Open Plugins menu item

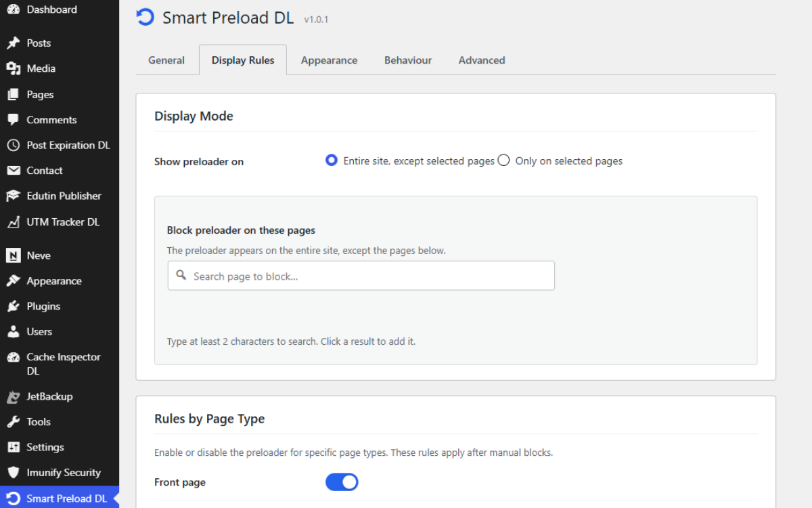pyautogui.click(x=60, y=306)
